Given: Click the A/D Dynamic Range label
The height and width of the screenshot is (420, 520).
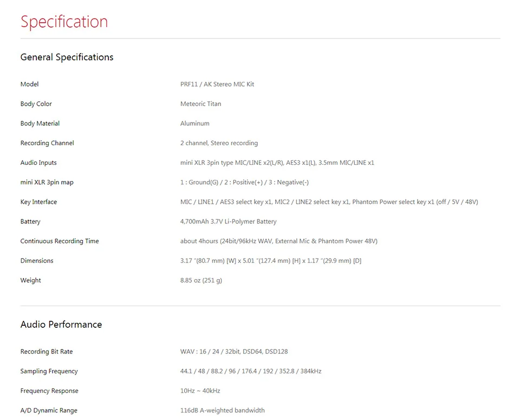Looking at the screenshot, I should pyautogui.click(x=49, y=410).
